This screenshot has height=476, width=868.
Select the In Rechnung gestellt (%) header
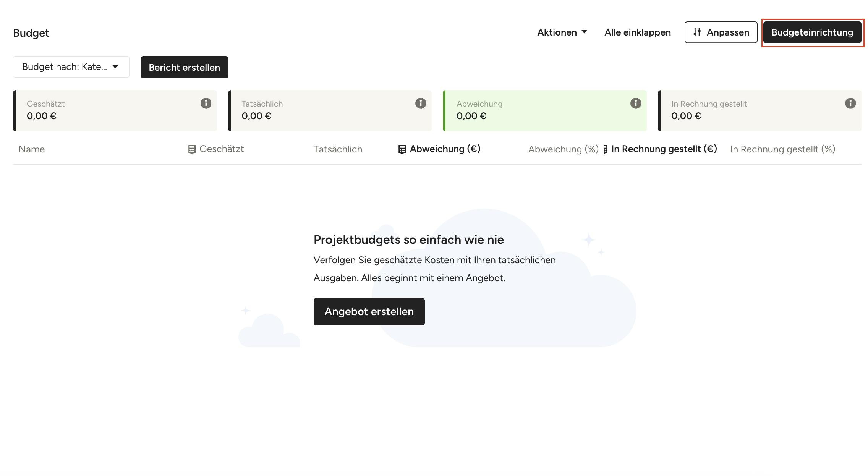point(783,149)
